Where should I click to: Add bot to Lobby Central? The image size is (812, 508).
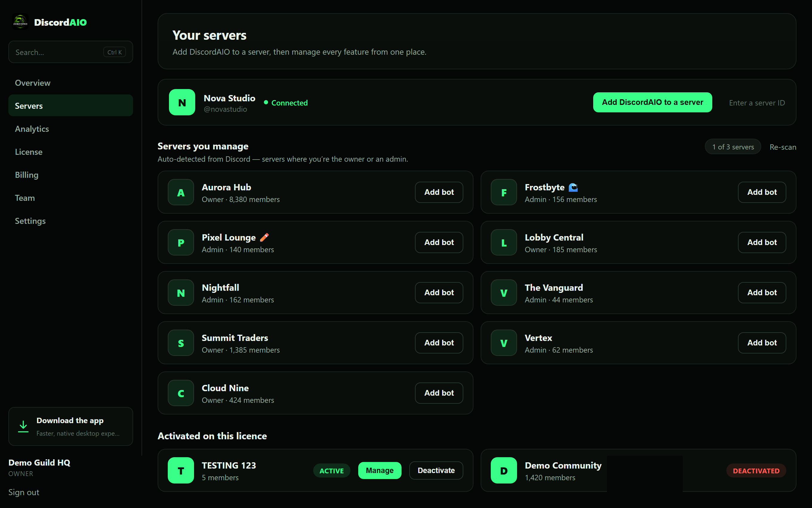(x=762, y=242)
